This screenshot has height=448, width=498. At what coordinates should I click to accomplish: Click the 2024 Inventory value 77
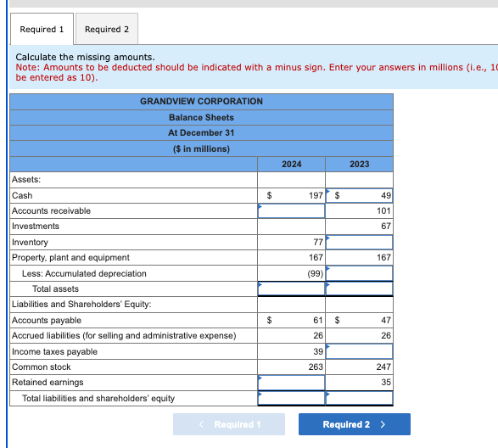point(318,242)
